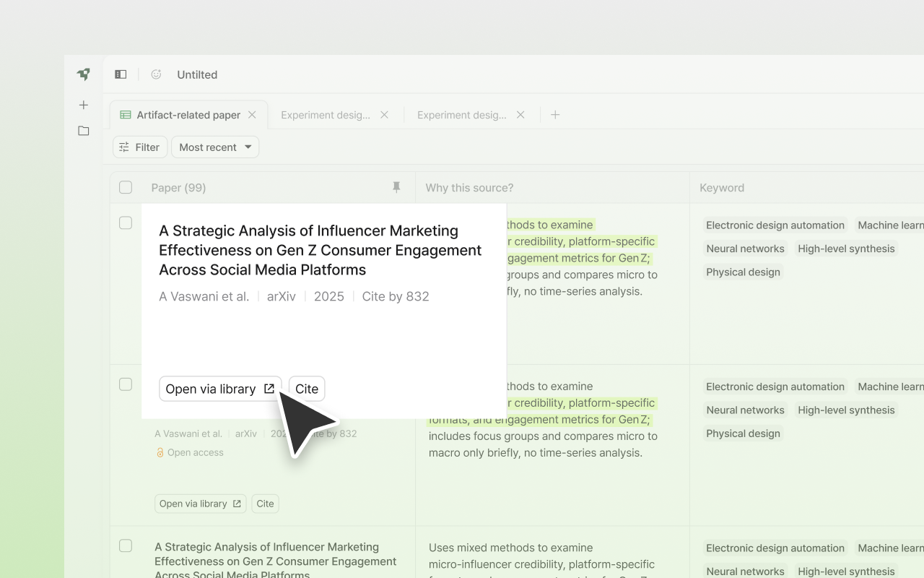Pin the Paper column using the pin icon
The image size is (924, 578).
coord(396,188)
